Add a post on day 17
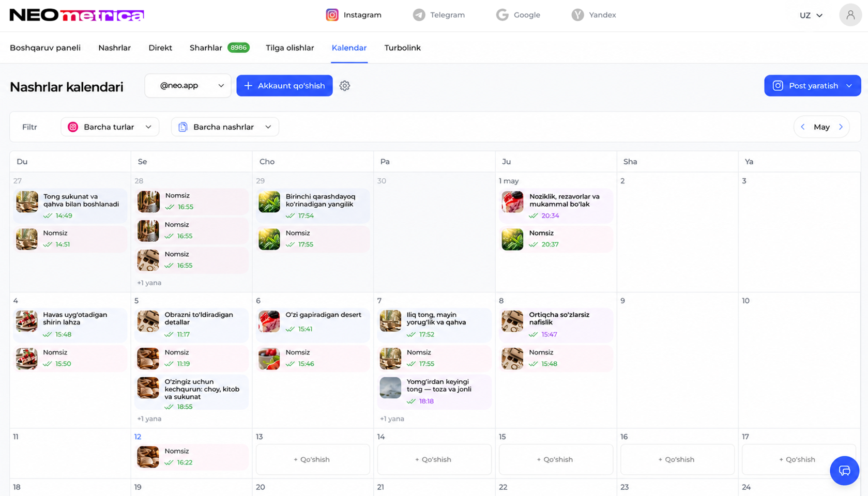The image size is (868, 496). 798,459
